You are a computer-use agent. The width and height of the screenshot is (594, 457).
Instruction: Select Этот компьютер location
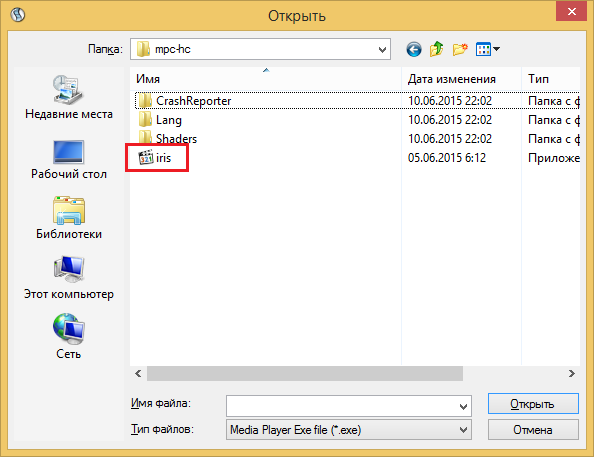tap(69, 278)
